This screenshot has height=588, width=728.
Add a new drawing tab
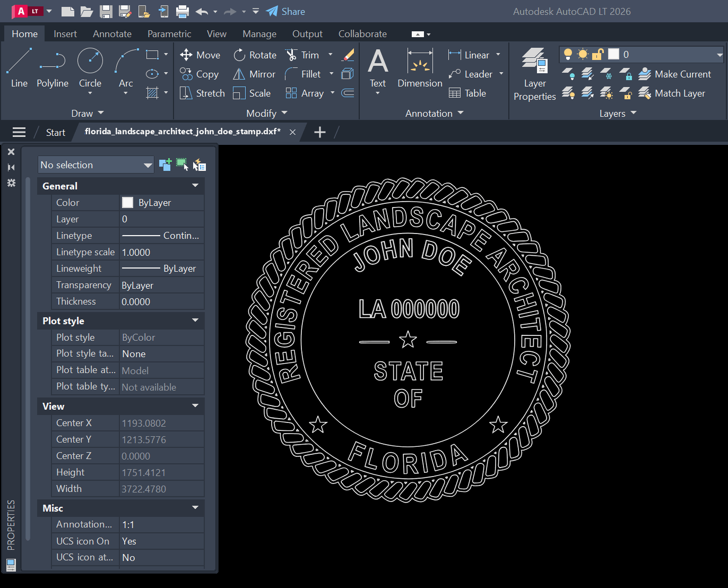(320, 132)
